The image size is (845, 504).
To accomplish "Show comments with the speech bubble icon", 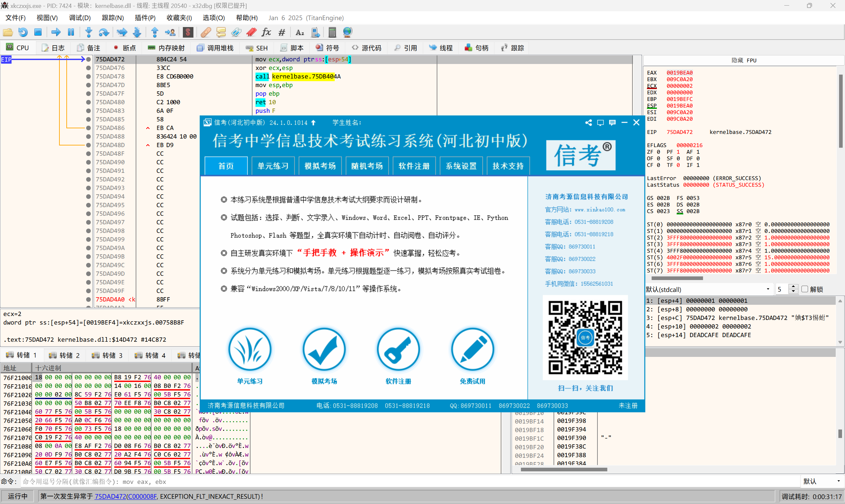I will (x=221, y=32).
